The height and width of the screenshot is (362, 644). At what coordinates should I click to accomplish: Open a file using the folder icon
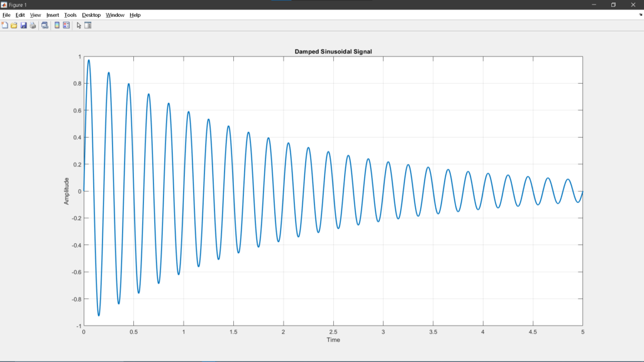[14, 25]
